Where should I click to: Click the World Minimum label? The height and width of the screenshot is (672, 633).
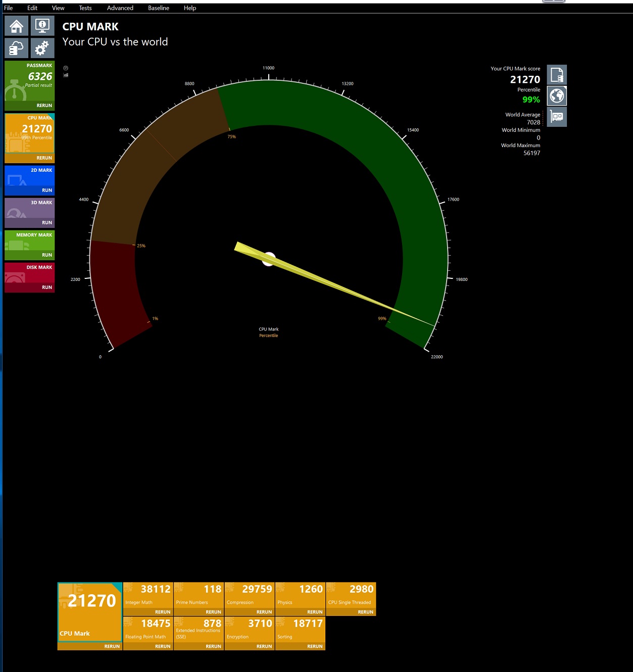click(521, 130)
